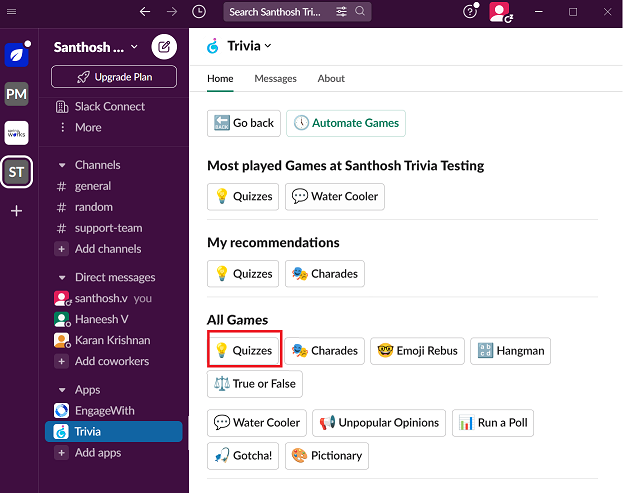Compose a new message
Image resolution: width=626 pixels, height=493 pixels.
point(164,47)
